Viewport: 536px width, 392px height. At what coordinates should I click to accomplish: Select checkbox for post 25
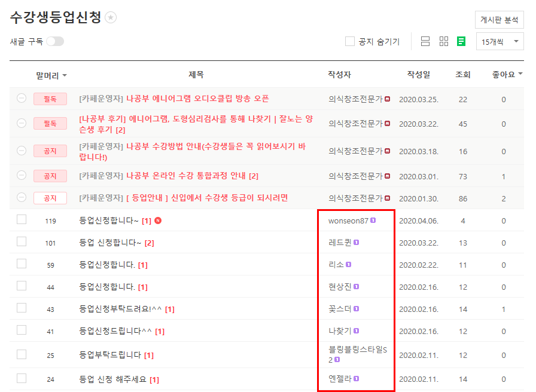coord(22,354)
